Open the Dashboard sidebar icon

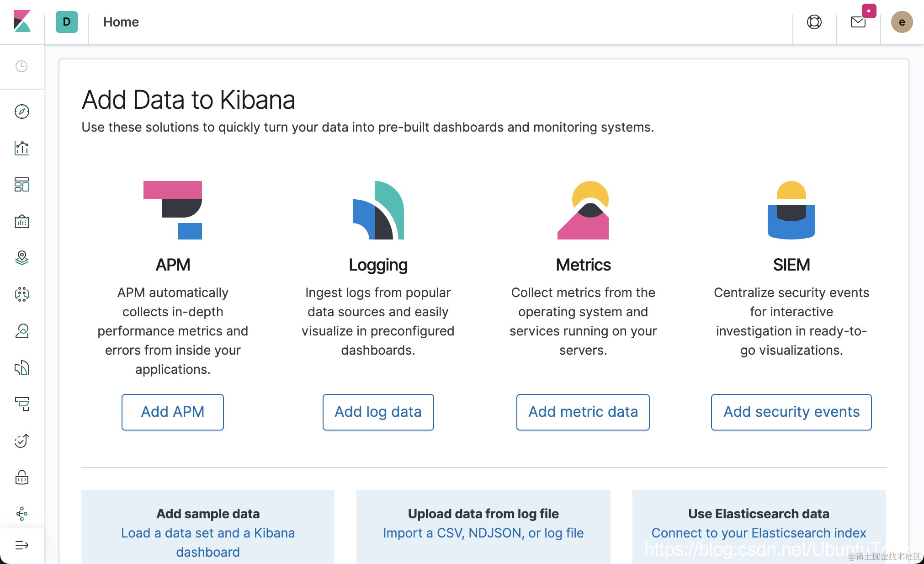(x=22, y=185)
